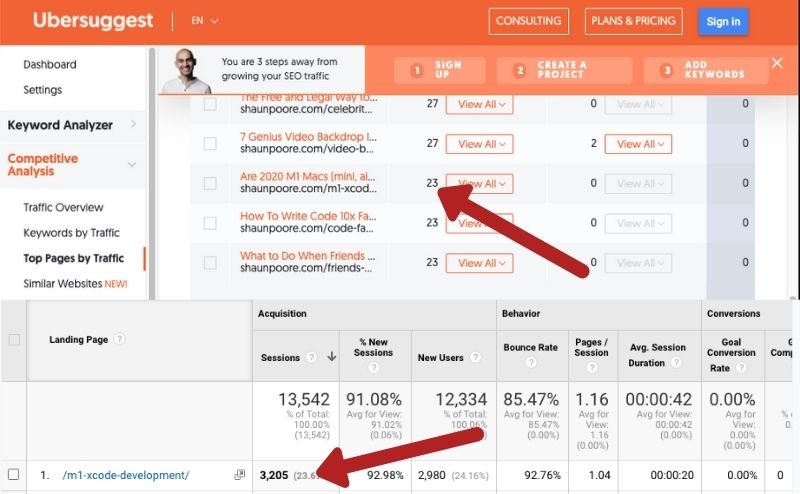This screenshot has width=800, height=494.
Task: Tick checkbox for shaunpoore.com/celebrit... row
Action: click(210, 104)
